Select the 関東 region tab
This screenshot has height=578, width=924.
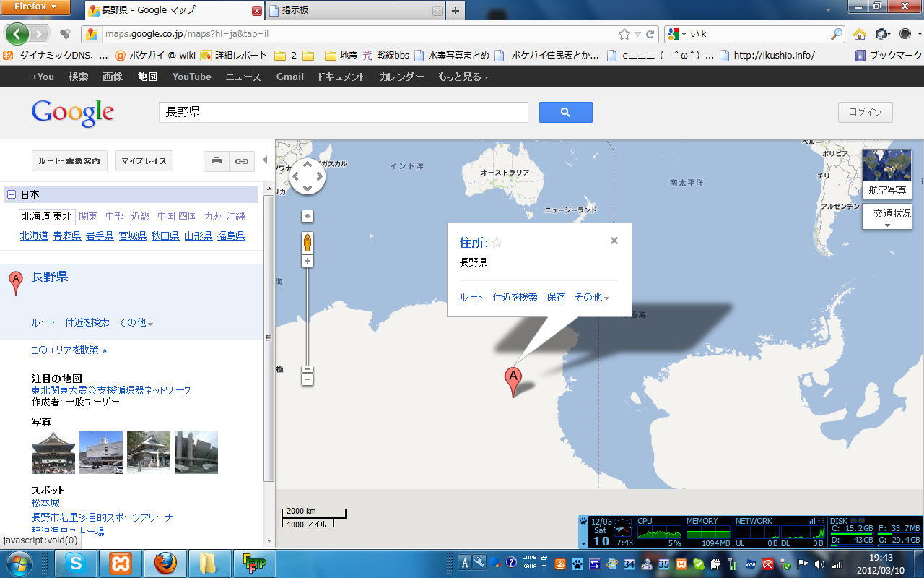coord(88,216)
